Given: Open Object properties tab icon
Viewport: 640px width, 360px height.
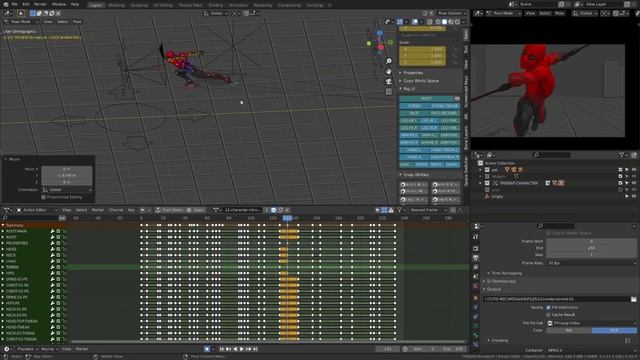Looking at the screenshot, I should tap(476, 298).
